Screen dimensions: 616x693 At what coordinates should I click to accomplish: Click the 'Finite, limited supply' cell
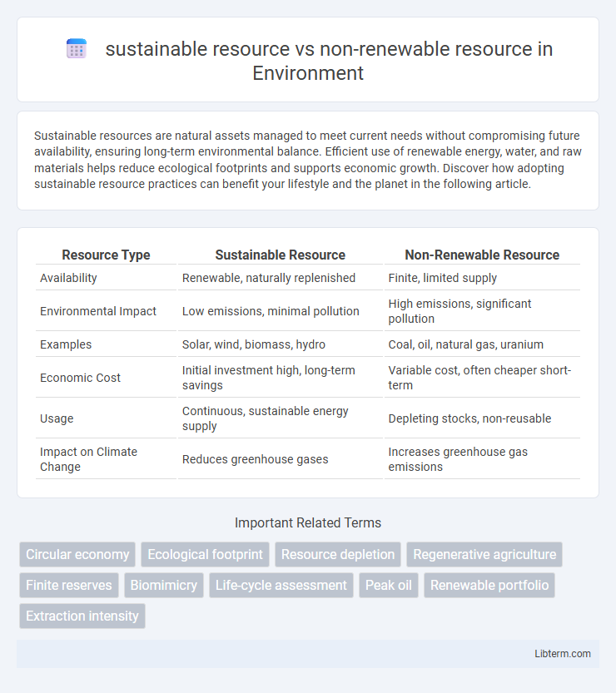coord(482,278)
